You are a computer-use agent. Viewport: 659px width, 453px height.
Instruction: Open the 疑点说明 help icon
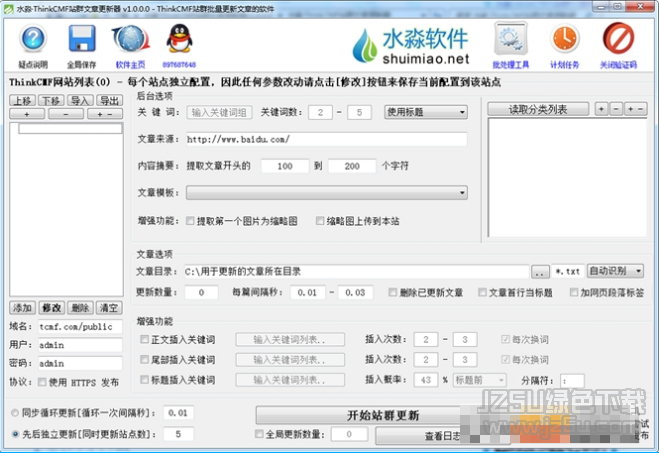[x=33, y=39]
